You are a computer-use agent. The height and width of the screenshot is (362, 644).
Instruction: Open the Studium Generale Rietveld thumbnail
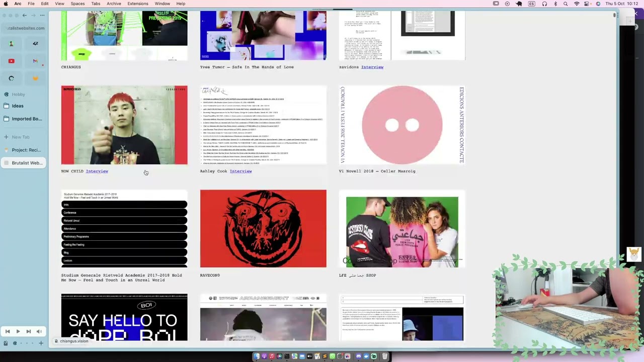coord(124,229)
